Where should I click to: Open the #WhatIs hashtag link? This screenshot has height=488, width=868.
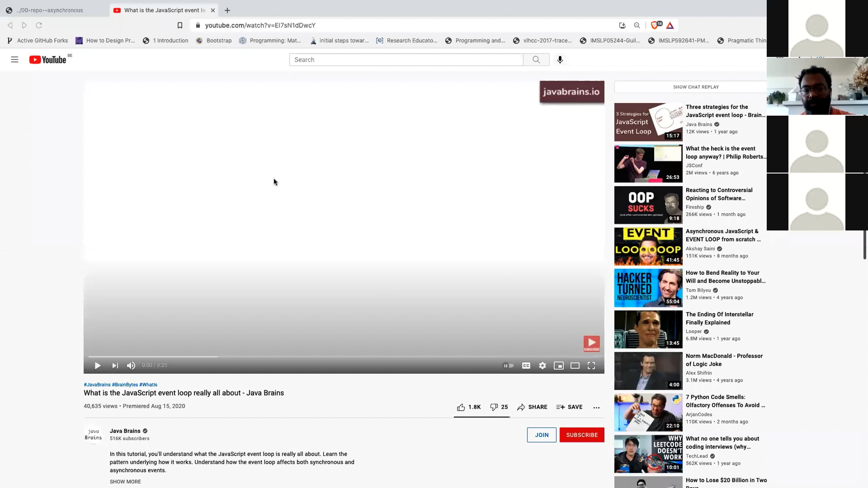[148, 385]
